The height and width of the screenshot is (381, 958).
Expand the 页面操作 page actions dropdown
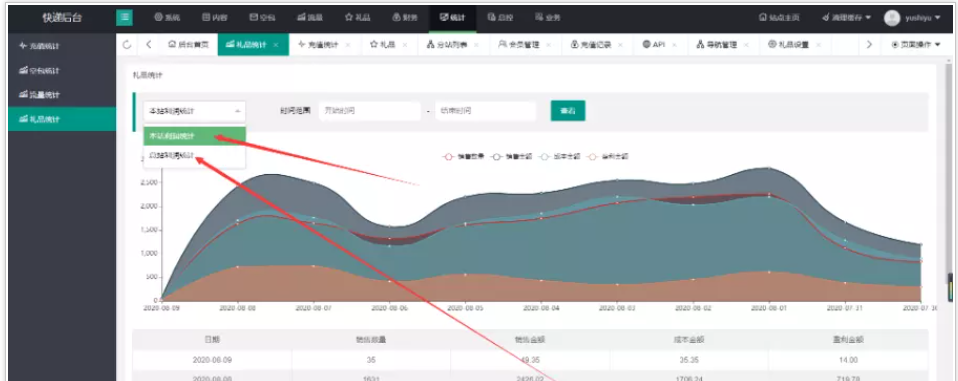[916, 45]
